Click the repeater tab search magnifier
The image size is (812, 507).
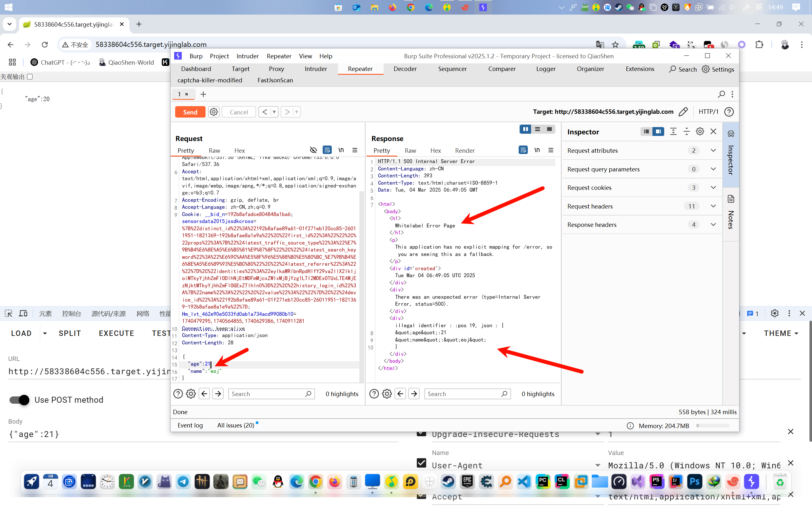point(721,94)
